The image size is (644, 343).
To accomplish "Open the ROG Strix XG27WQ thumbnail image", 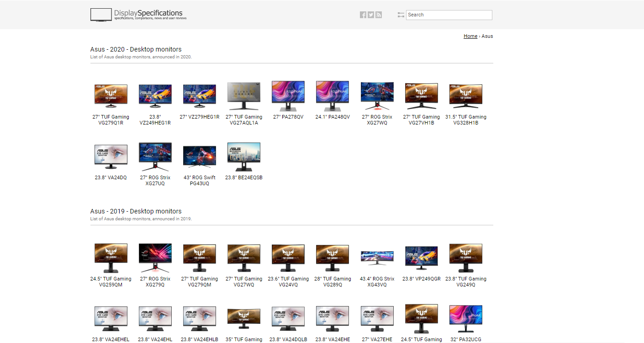I will coord(377,96).
